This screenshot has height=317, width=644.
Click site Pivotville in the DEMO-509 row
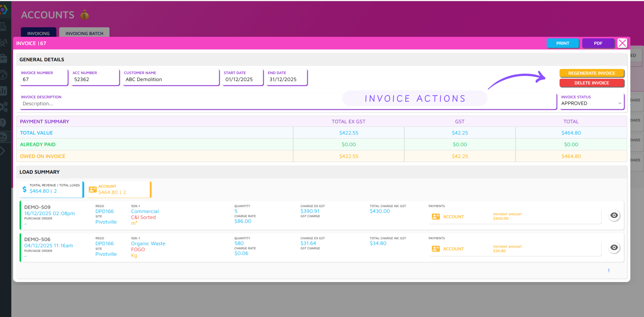pos(106,222)
